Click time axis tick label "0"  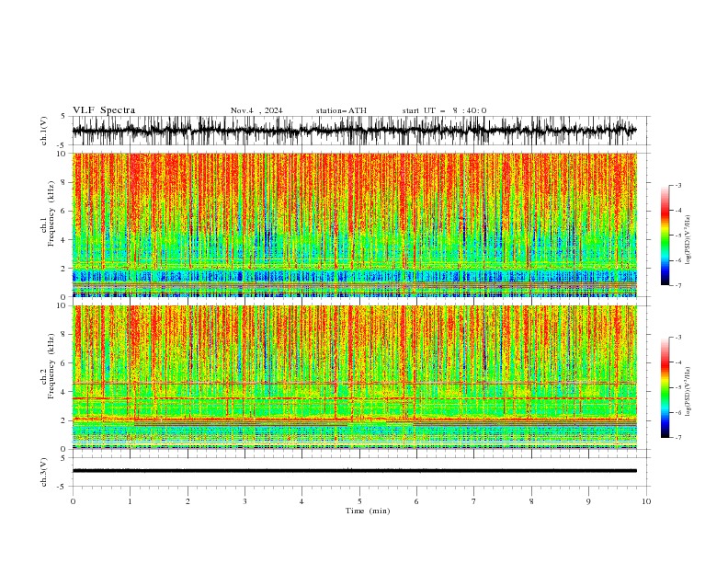click(73, 501)
